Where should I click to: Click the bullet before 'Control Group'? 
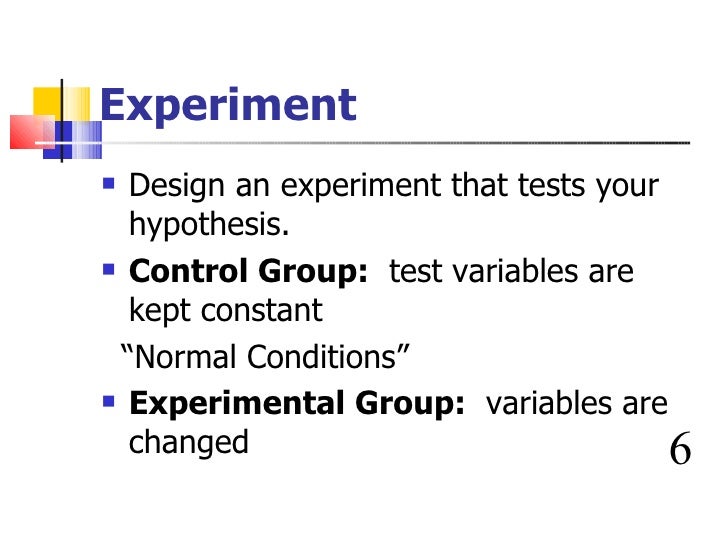pyautogui.click(x=108, y=269)
